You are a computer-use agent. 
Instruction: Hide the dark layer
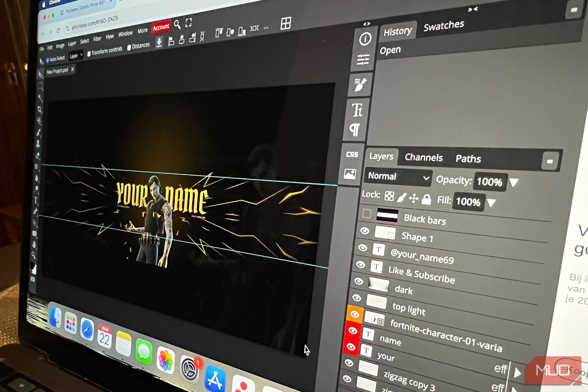click(x=359, y=281)
